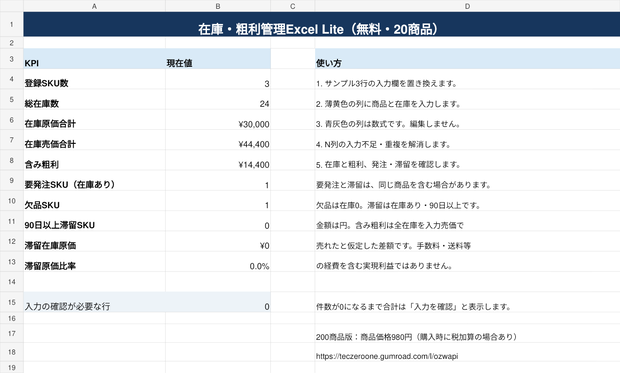
Task: Select cell '200商品版：商品価格980円'
Action: pyautogui.click(x=467, y=333)
